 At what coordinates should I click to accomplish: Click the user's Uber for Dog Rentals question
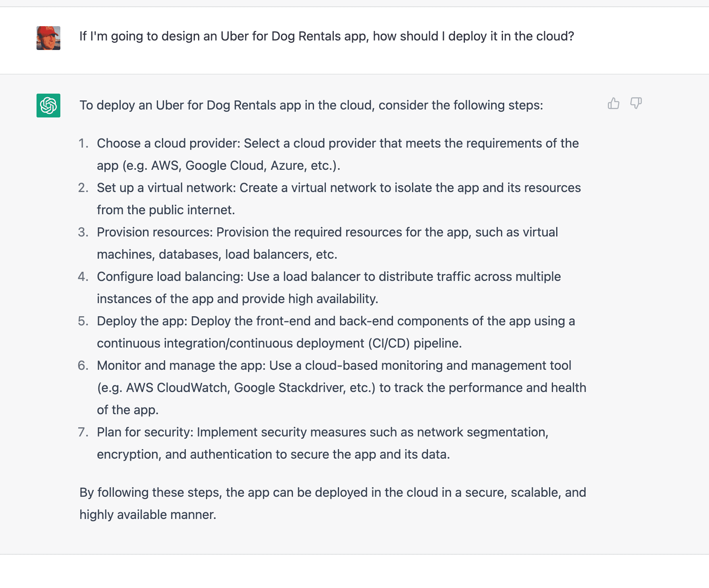coord(326,36)
